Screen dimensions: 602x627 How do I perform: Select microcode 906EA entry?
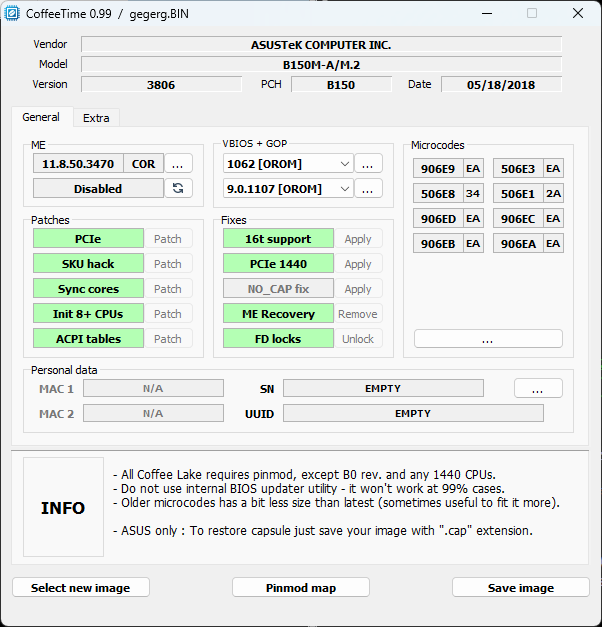point(528,244)
